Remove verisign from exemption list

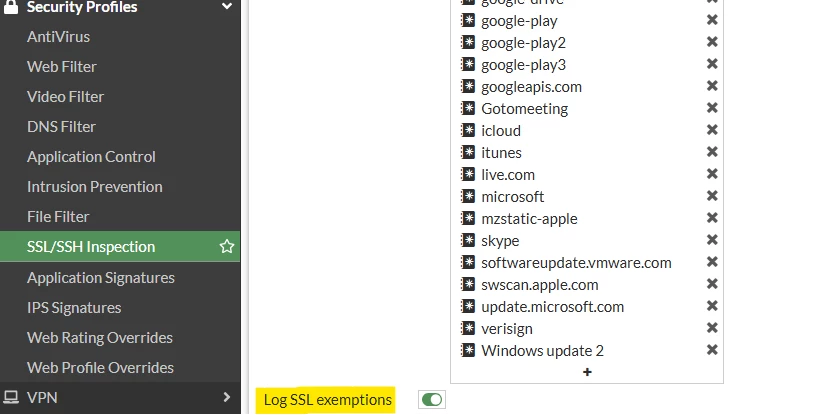point(712,328)
